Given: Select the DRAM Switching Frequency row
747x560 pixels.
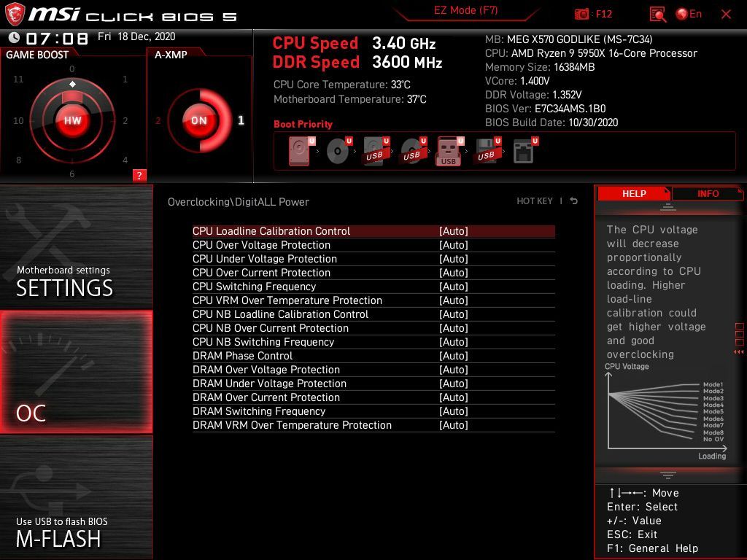Looking at the screenshot, I should 373,411.
